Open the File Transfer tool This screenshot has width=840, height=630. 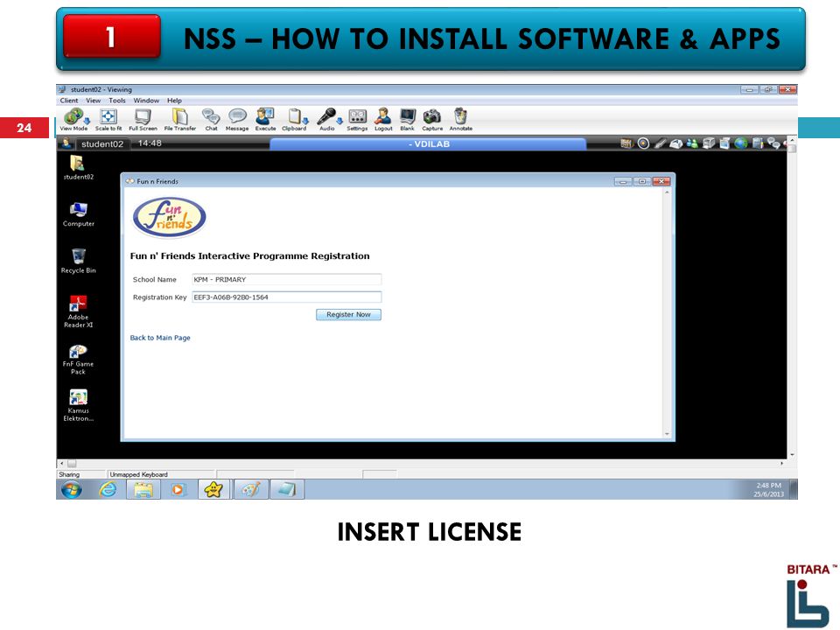tap(180, 120)
